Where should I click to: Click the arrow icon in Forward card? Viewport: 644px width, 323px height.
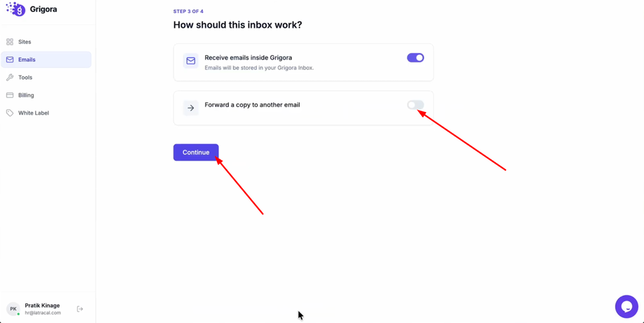(x=190, y=108)
